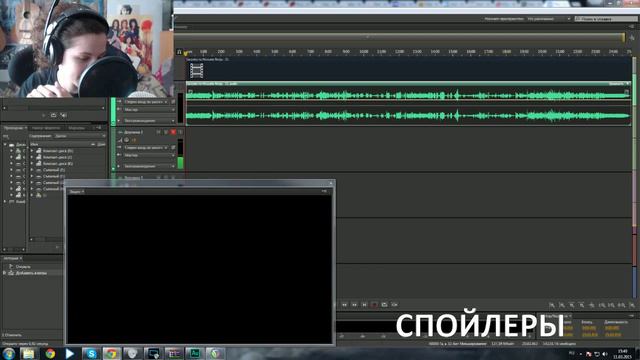Click the taskbar clock
Viewport: 640px width, 360px height.
(x=622, y=353)
